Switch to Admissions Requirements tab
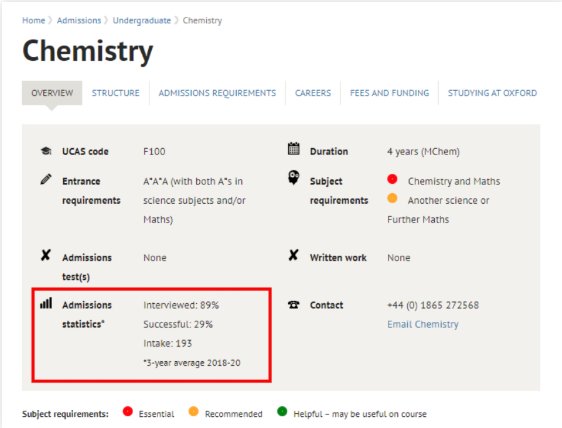This screenshot has width=562, height=428. click(x=217, y=93)
